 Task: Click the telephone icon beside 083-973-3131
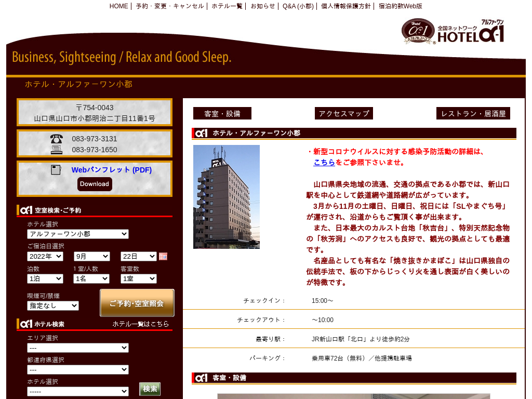click(56, 139)
